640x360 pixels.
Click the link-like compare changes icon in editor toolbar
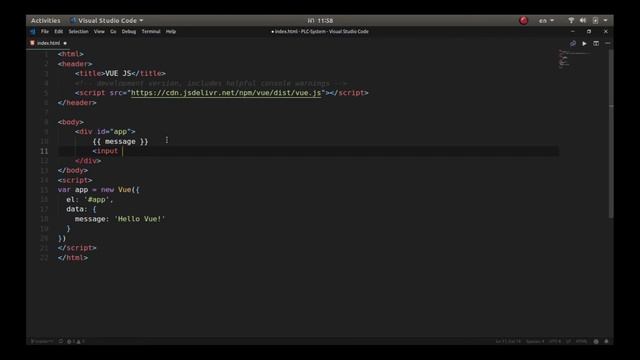(x=573, y=43)
